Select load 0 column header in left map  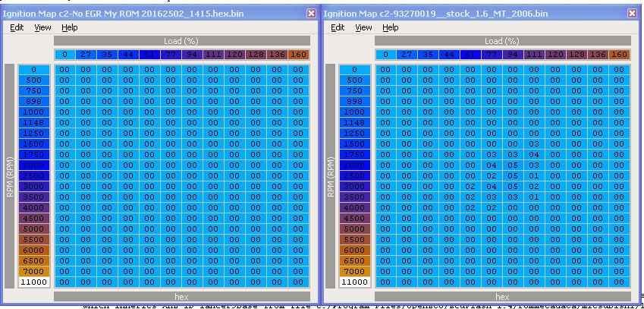64,55
